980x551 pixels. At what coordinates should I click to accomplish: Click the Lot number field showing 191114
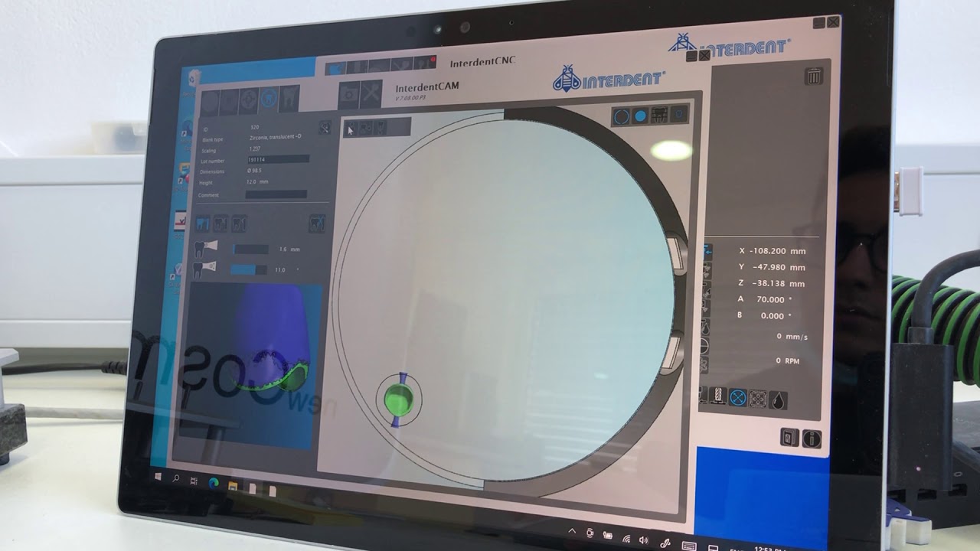[x=279, y=159]
